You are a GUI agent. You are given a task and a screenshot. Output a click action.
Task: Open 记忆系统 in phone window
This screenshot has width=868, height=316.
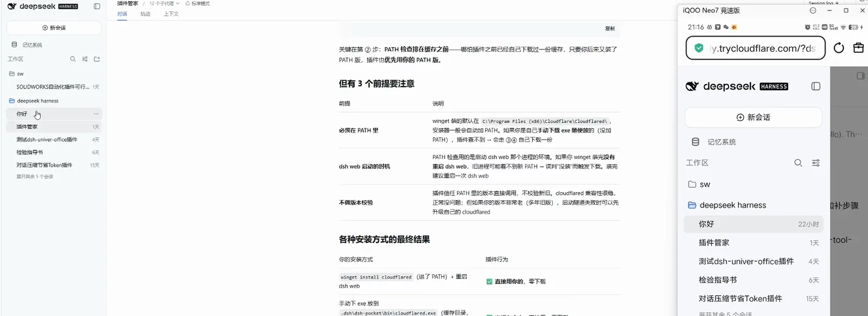[714, 142]
